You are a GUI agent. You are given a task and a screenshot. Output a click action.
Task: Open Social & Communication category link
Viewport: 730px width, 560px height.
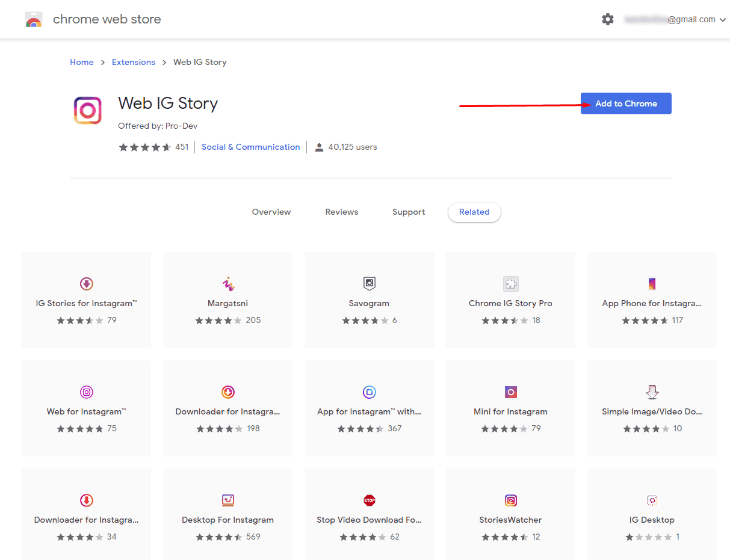[250, 147]
